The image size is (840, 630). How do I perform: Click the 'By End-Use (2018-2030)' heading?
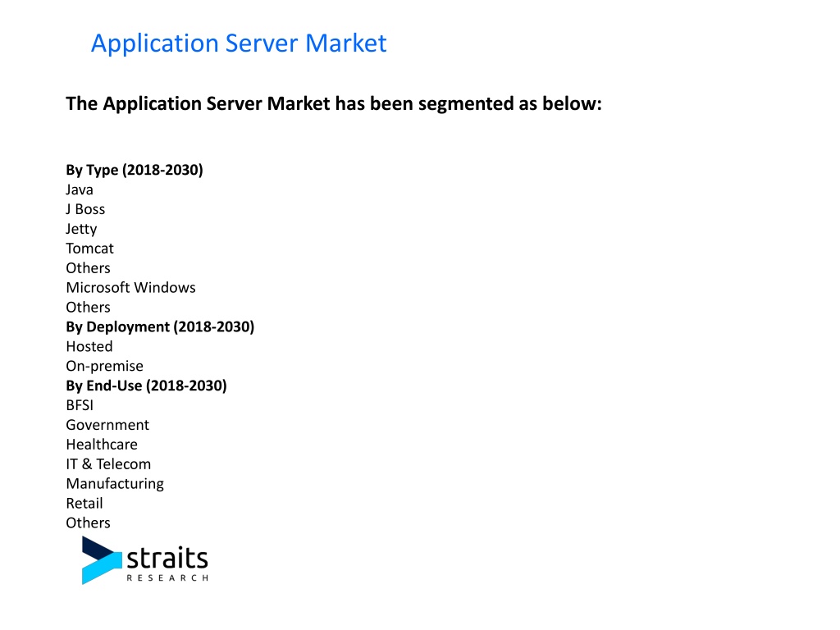click(x=146, y=386)
